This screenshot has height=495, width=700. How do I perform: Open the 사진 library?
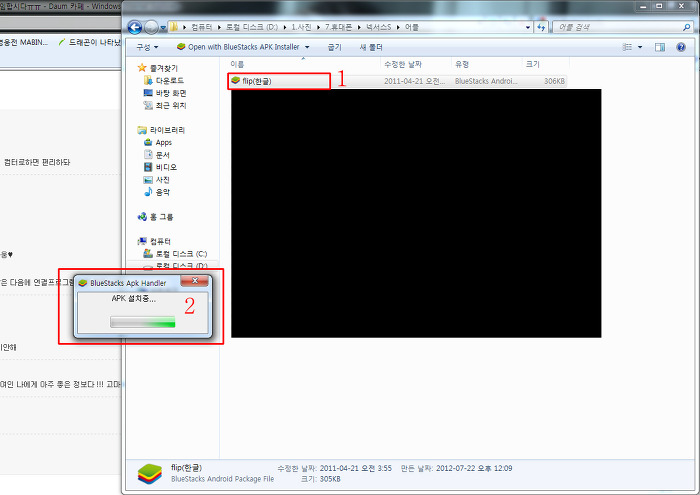pyautogui.click(x=162, y=179)
